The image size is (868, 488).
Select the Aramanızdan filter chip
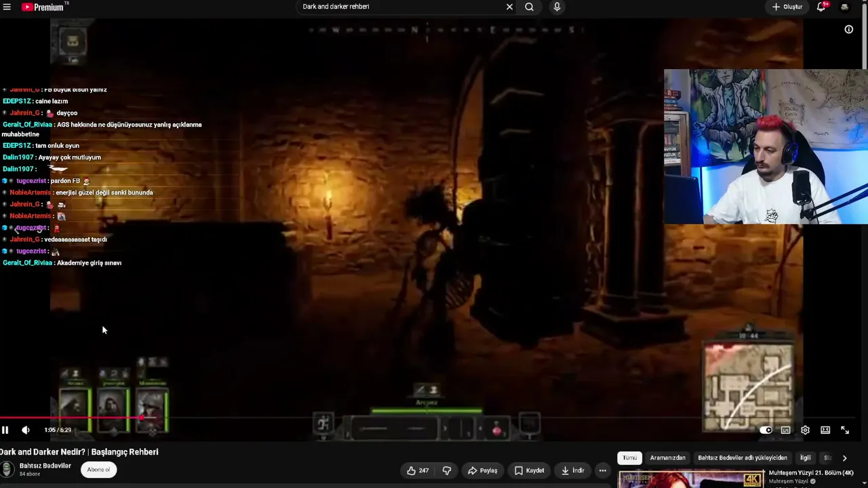tap(667, 458)
